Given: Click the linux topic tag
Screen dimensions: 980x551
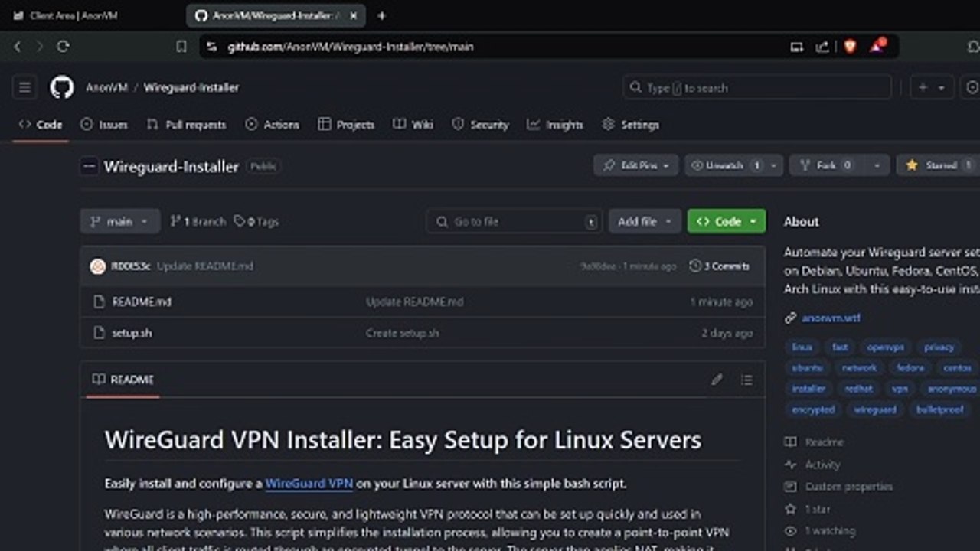Looking at the screenshot, I should 802,347.
